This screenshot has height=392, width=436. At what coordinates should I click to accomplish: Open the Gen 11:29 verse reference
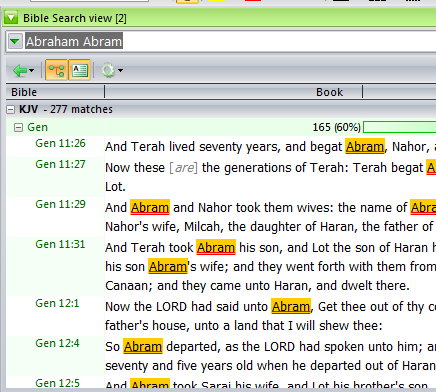coord(60,204)
